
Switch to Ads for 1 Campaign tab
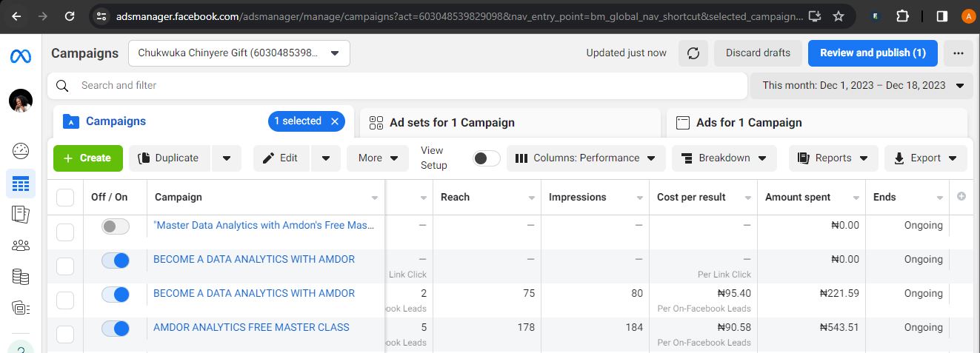point(816,123)
